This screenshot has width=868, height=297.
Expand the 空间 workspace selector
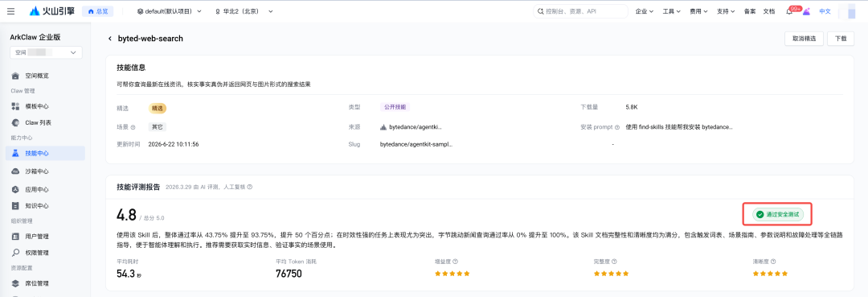point(46,52)
